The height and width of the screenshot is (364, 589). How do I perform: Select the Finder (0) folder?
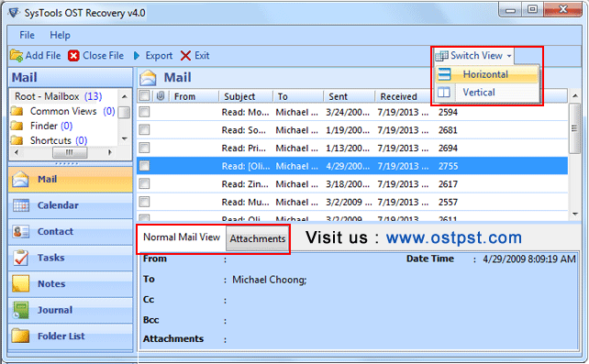[51, 126]
